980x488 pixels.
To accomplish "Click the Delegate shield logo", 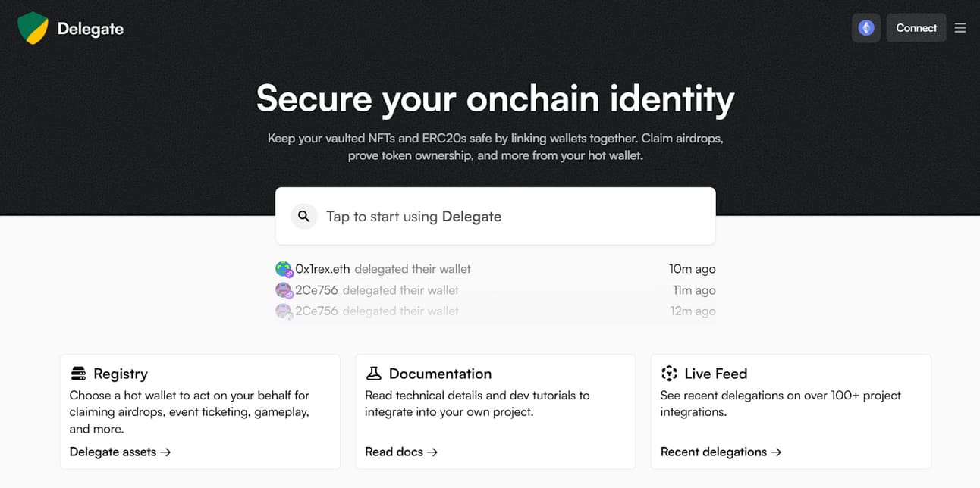I will pos(33,28).
